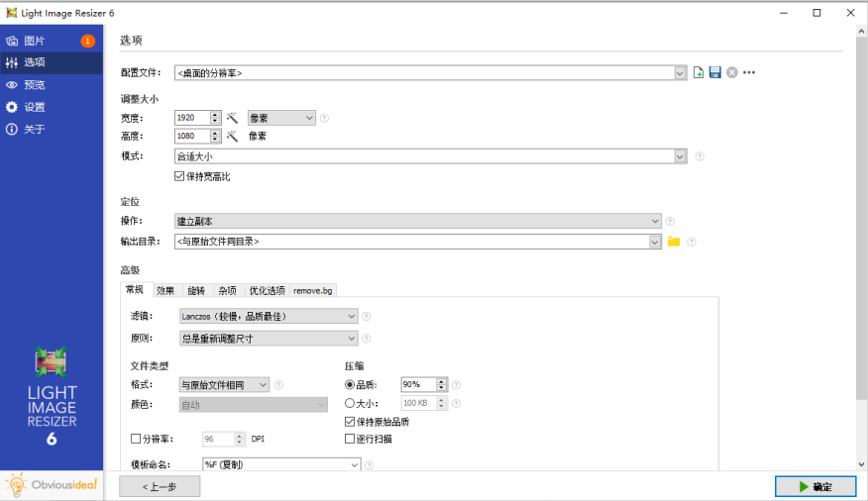The width and height of the screenshot is (868, 501).
Task: Switch to the 优化选项 tab
Action: pyautogui.click(x=267, y=291)
